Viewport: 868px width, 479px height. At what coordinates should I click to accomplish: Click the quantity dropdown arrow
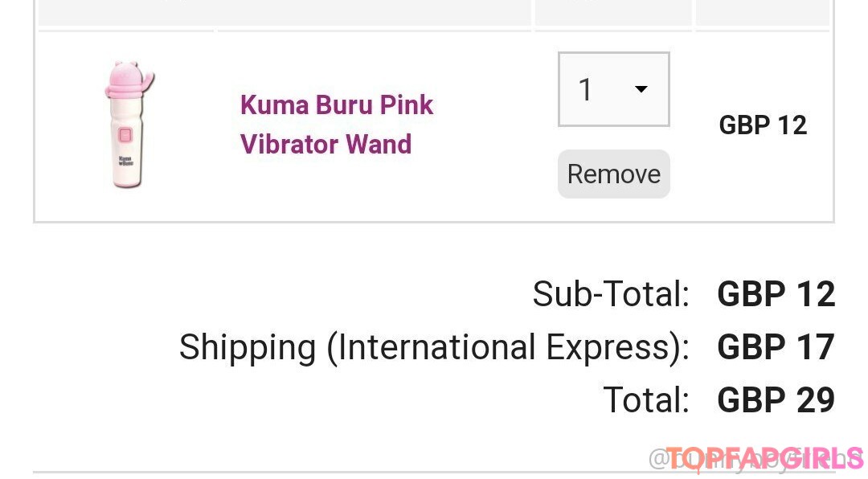point(641,89)
